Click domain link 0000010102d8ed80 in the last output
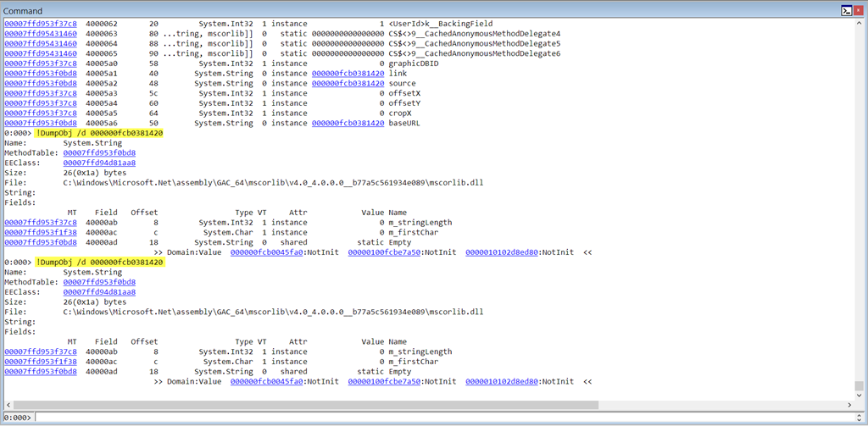This screenshot has width=868, height=426. pos(502,381)
